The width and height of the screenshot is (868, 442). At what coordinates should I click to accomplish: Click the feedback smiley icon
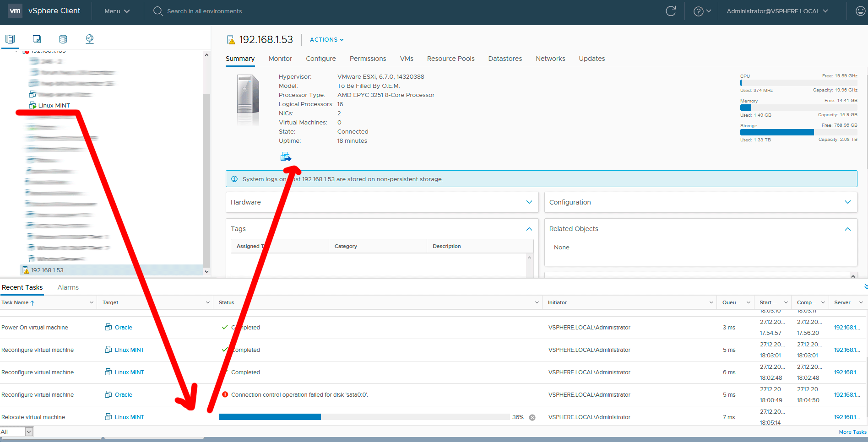[860, 11]
